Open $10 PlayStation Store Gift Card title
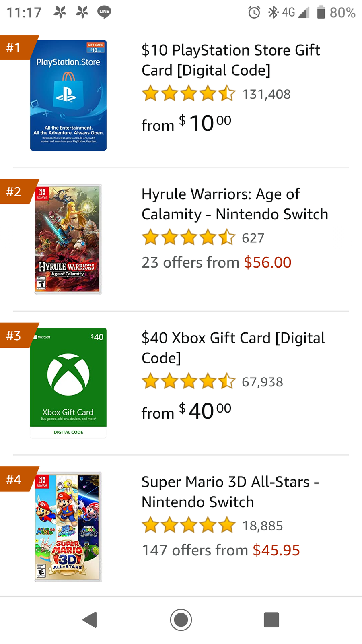The image size is (362, 644). coord(231,60)
